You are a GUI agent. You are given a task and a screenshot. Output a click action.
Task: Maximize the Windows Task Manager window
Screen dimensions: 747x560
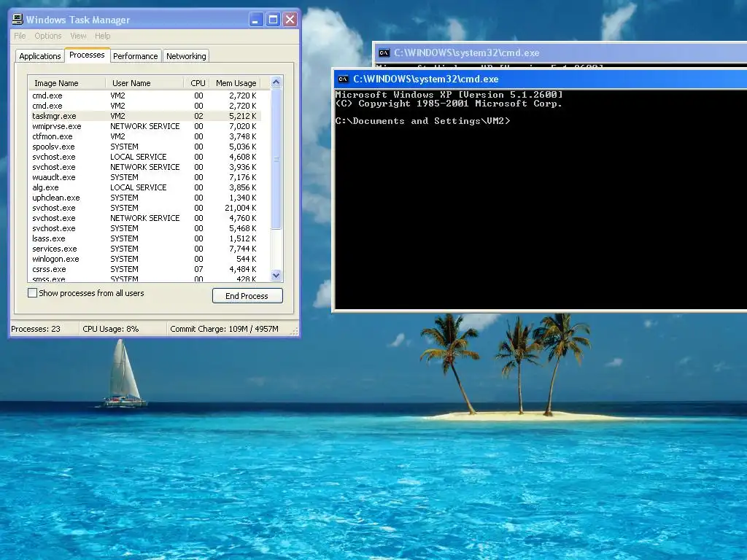pyautogui.click(x=273, y=20)
